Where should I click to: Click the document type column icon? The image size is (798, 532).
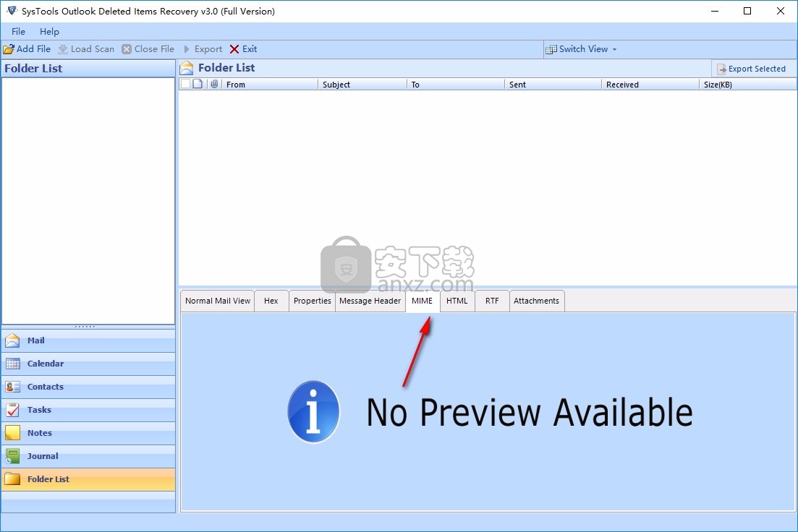pos(198,84)
